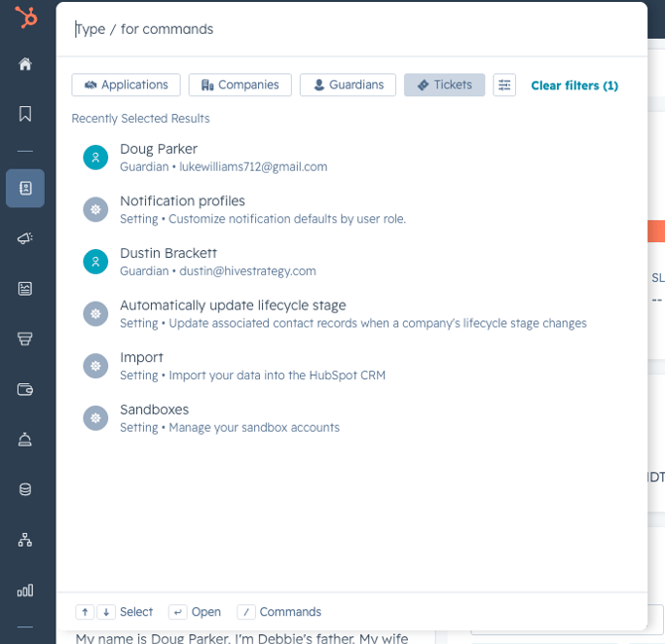The height and width of the screenshot is (644, 665).
Task: Focus the Type / for commands search field
Action: (x=351, y=29)
